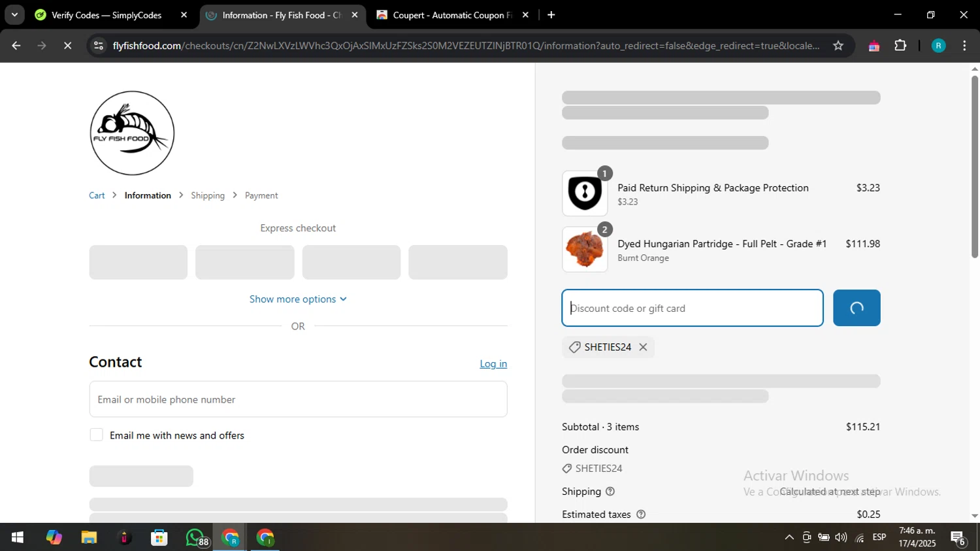Switch to the Verify Codes — SimplyCodes tab

106,15
